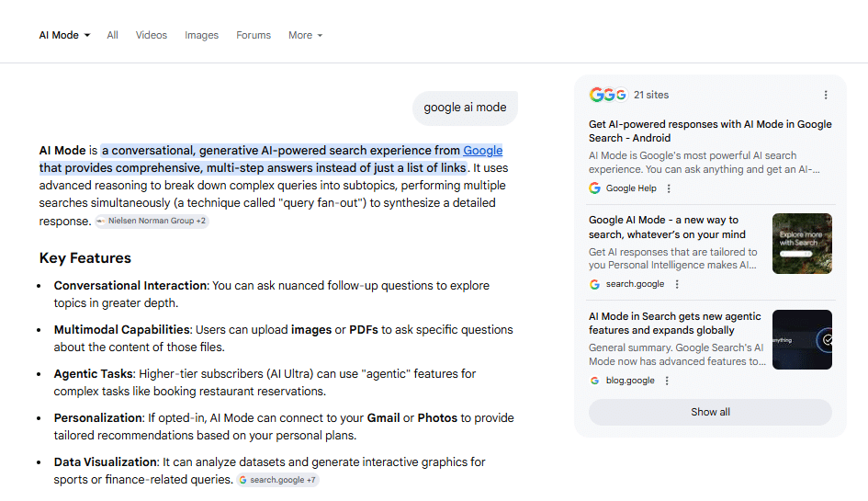Open options menu next to blog.google

tap(667, 381)
